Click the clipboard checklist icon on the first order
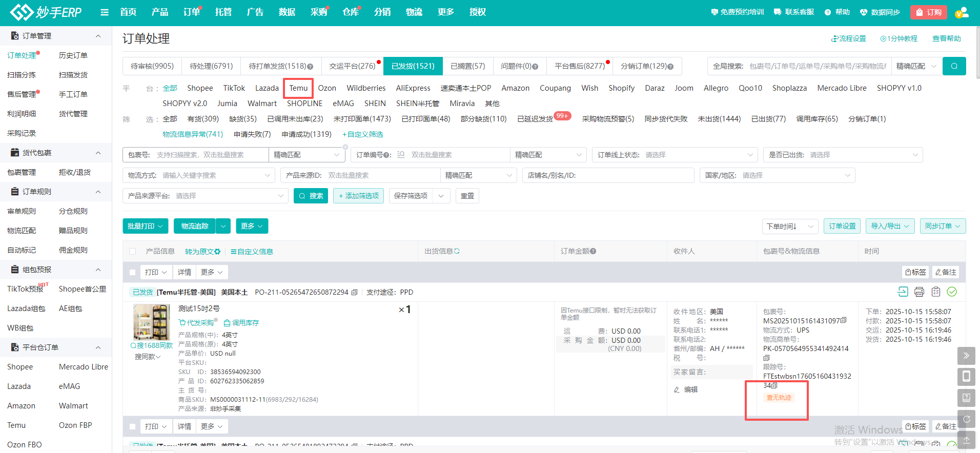980x453 pixels. 935,292
